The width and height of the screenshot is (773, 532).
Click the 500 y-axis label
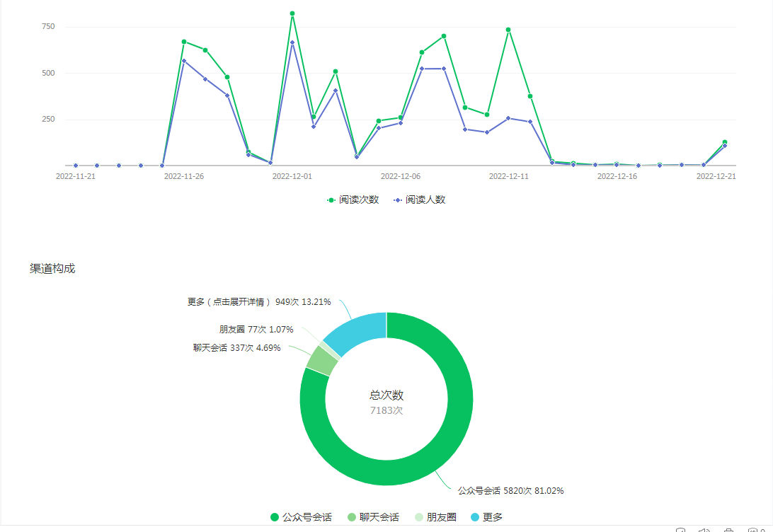(x=48, y=73)
